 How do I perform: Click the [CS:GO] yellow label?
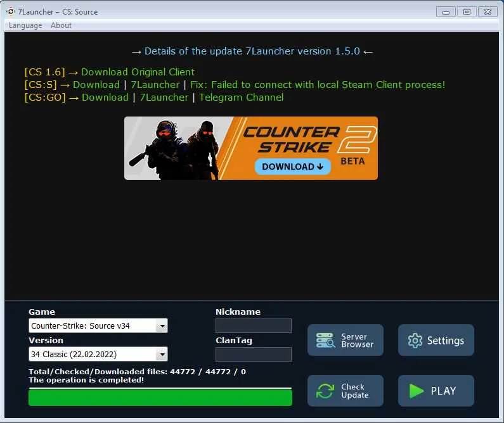coord(45,98)
